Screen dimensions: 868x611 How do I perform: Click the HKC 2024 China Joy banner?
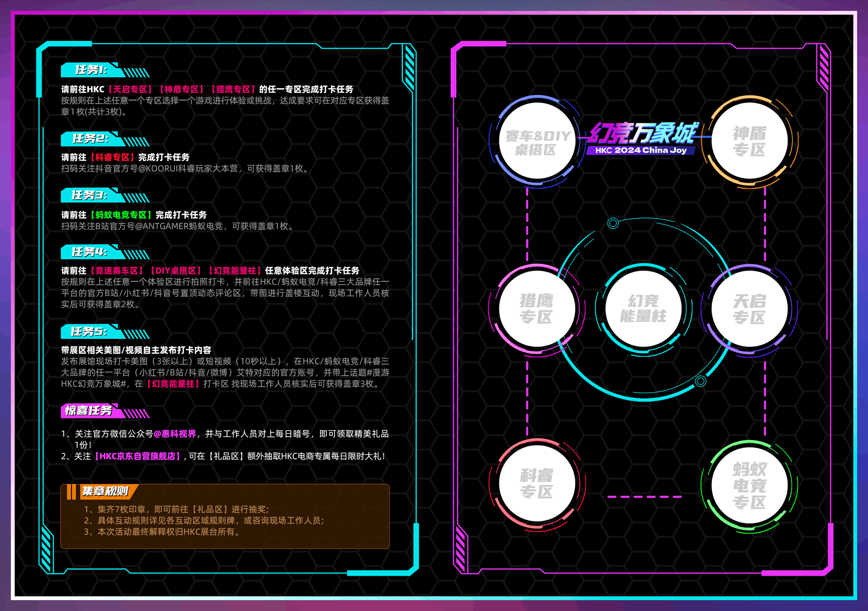[641, 150]
